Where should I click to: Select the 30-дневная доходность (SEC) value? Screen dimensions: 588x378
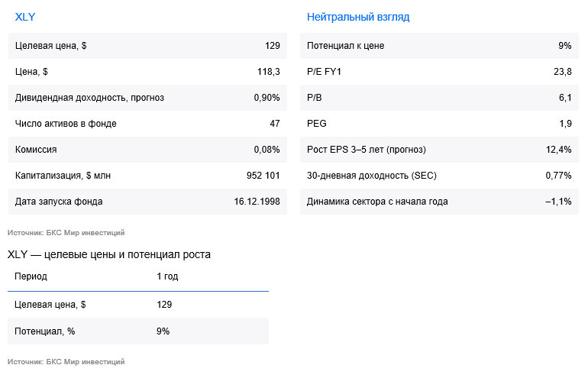point(558,176)
